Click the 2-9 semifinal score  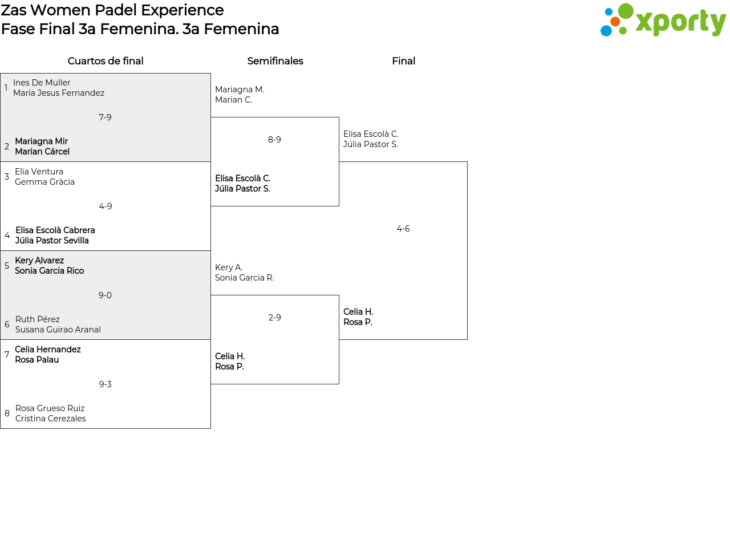tap(274, 318)
